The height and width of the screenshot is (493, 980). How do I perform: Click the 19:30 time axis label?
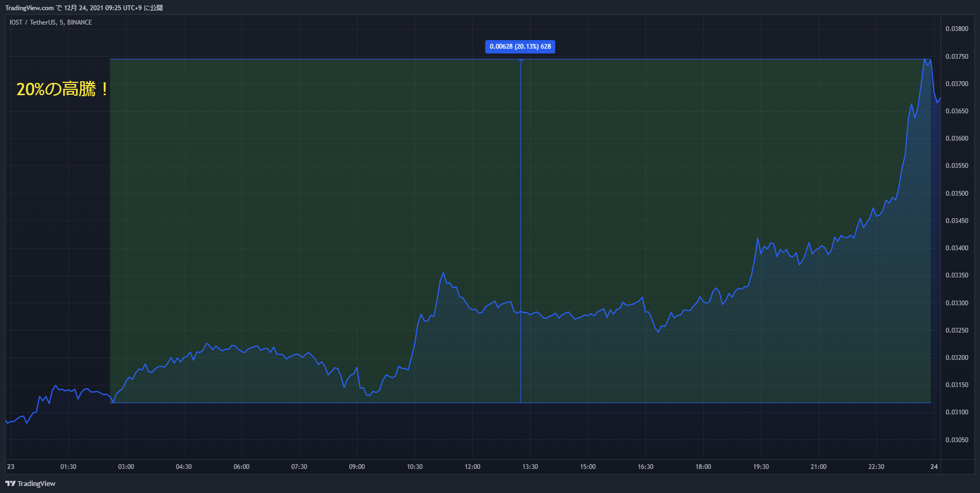click(x=761, y=467)
